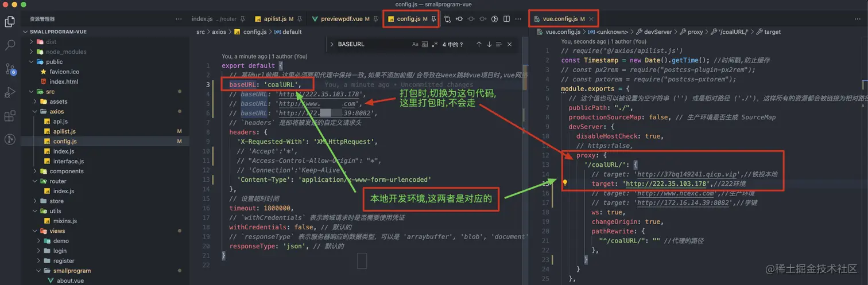Image resolution: width=868 pixels, height=285 pixels.
Task: Unpin the apilist.js tab
Action: (300, 19)
